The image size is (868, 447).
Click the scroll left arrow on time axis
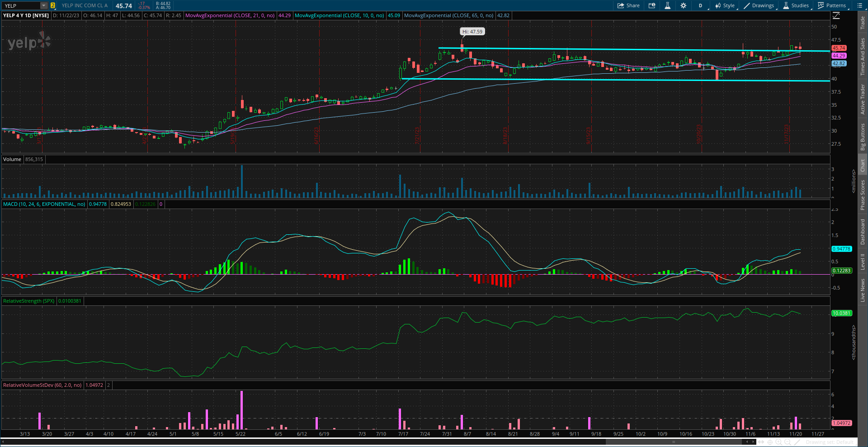pyautogui.click(x=747, y=442)
